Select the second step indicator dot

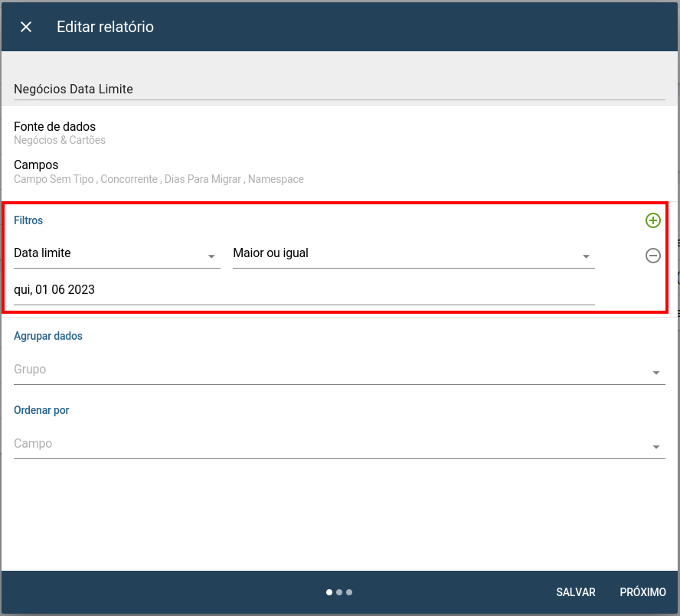click(339, 592)
